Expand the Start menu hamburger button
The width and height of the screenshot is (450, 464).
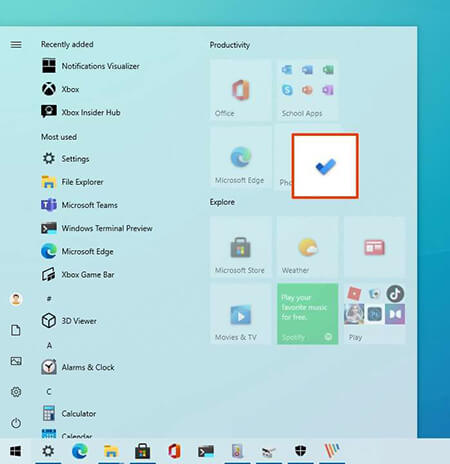click(x=16, y=44)
